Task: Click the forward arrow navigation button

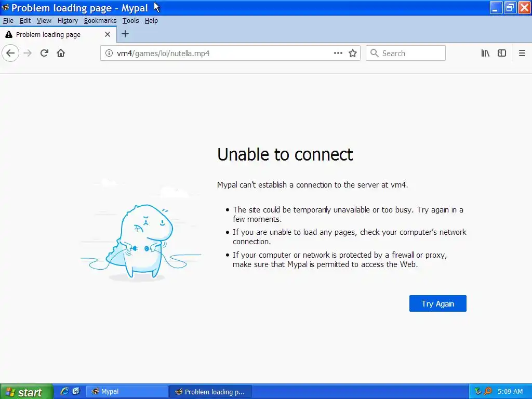Action: click(x=28, y=54)
